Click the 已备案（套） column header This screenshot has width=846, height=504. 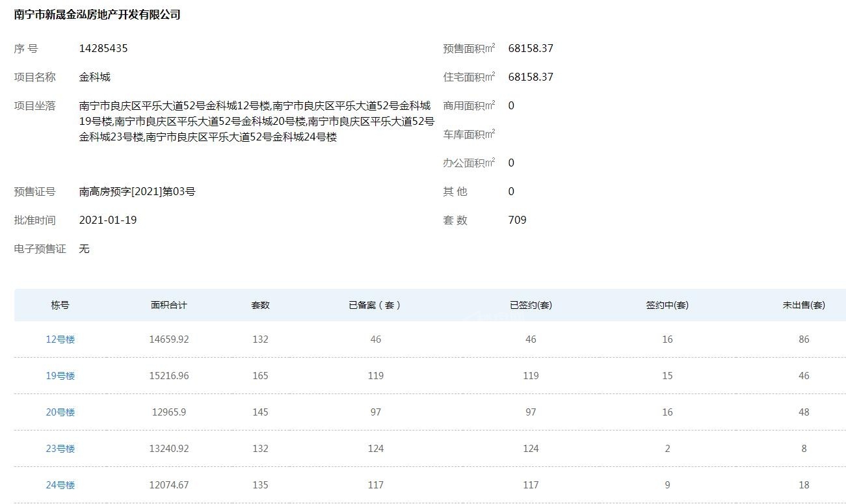(375, 305)
